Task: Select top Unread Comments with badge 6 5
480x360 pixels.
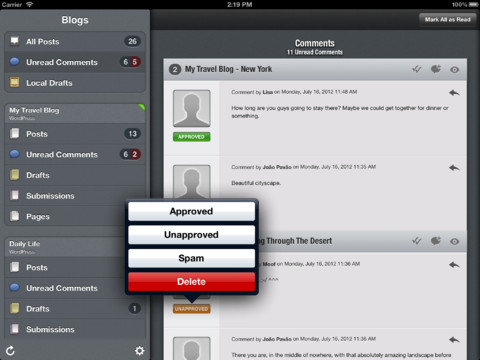Action: pyautogui.click(x=75, y=62)
